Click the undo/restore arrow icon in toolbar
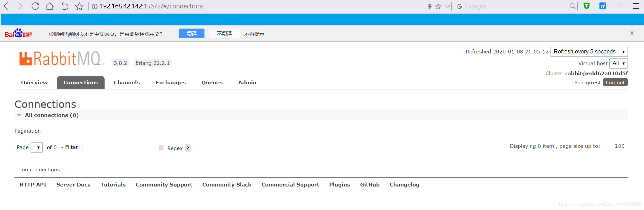This screenshot has width=644, height=210. click(65, 6)
